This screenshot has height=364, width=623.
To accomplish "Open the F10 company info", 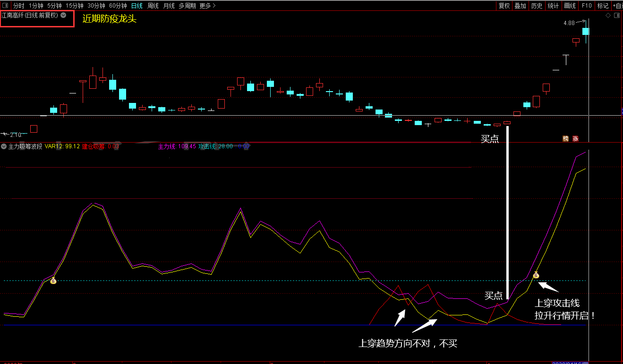I will click(587, 6).
